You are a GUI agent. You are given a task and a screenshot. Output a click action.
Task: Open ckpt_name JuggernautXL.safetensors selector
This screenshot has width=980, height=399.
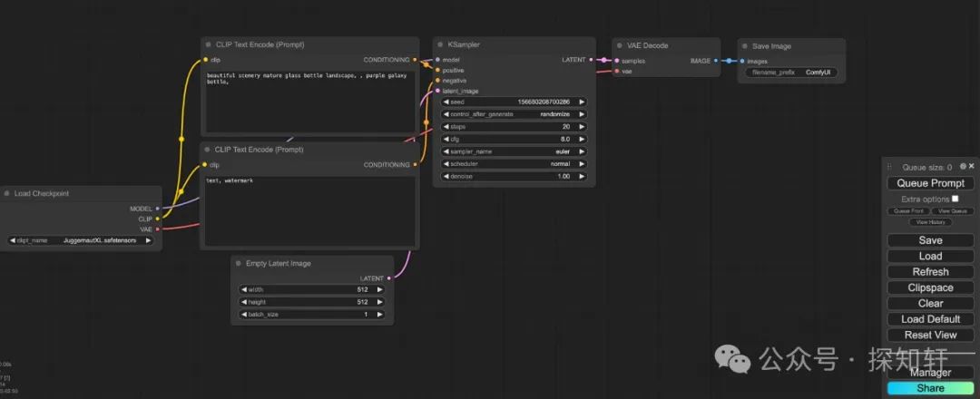[x=81, y=240]
